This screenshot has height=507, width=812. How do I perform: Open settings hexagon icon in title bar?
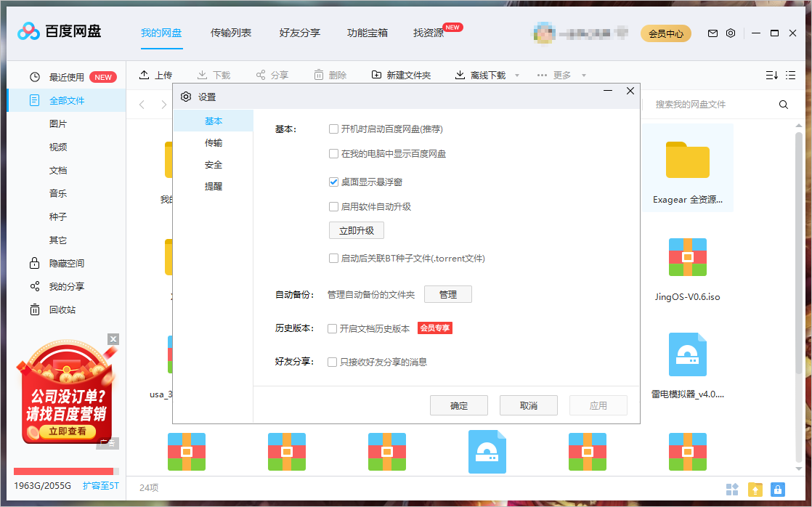[x=731, y=33]
